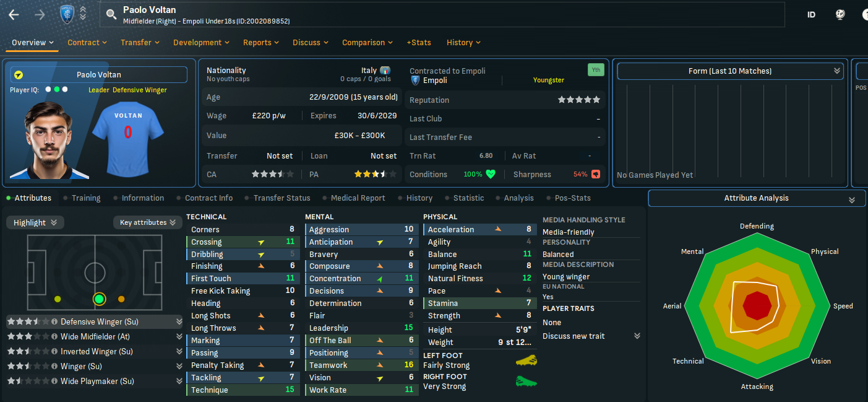The width and height of the screenshot is (868, 402).
Task: Click the back navigation arrow
Action: 14,15
